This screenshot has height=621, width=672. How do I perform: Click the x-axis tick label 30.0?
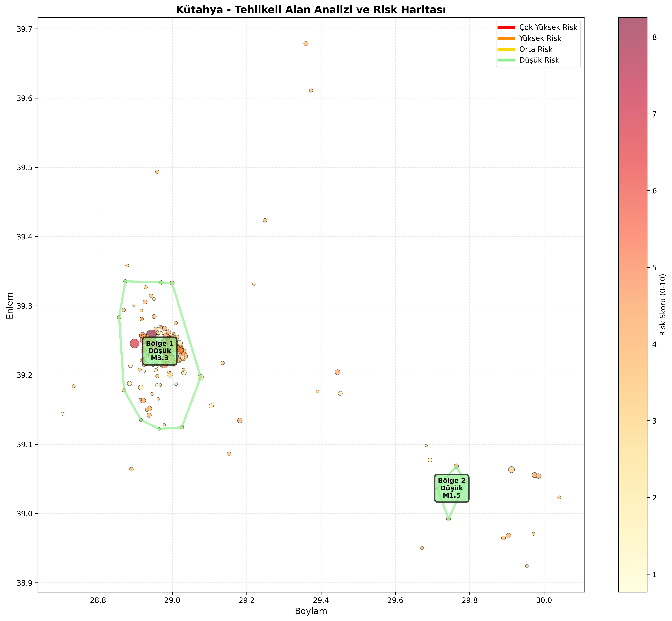544,600
